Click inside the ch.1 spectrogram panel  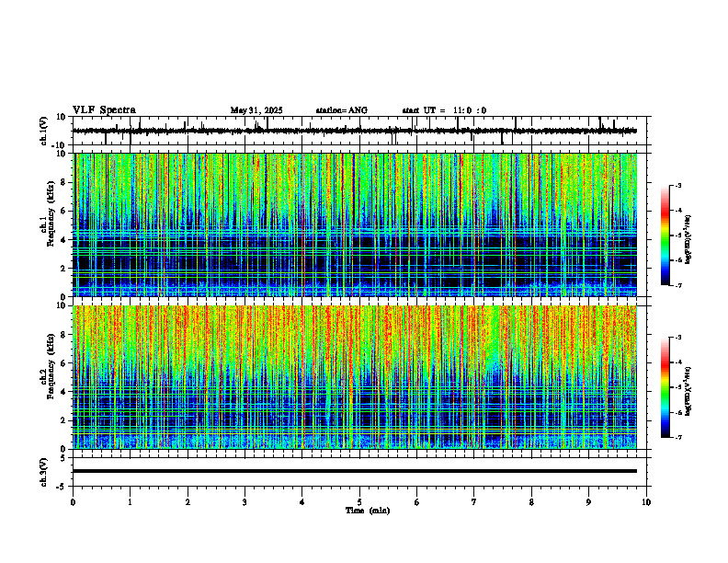point(355,224)
